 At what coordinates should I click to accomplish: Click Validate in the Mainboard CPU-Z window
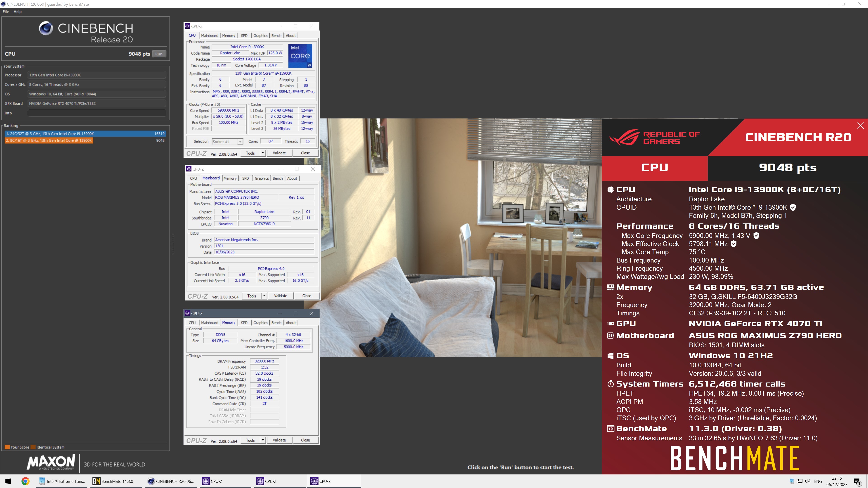[281, 296]
